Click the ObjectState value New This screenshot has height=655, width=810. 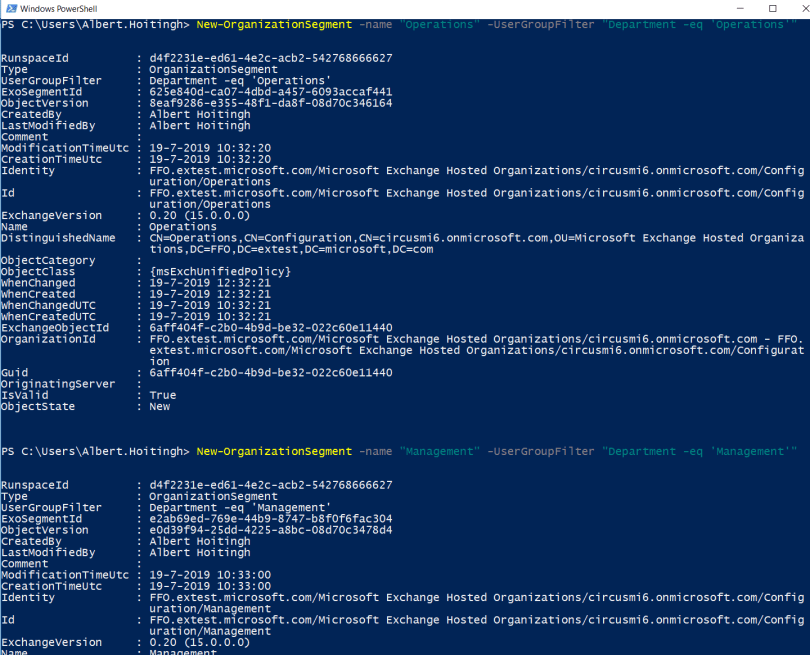coord(160,406)
